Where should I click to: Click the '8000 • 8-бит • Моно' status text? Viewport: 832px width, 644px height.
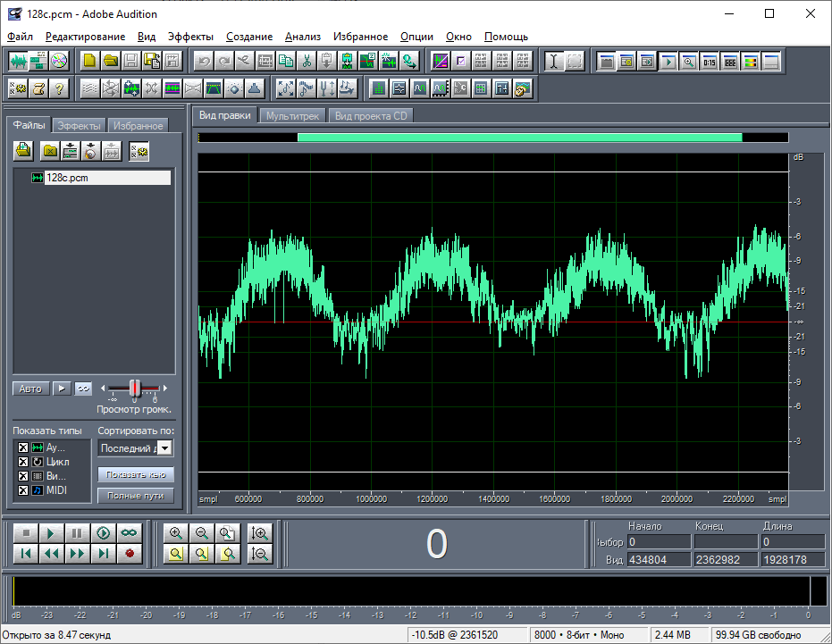[579, 635]
